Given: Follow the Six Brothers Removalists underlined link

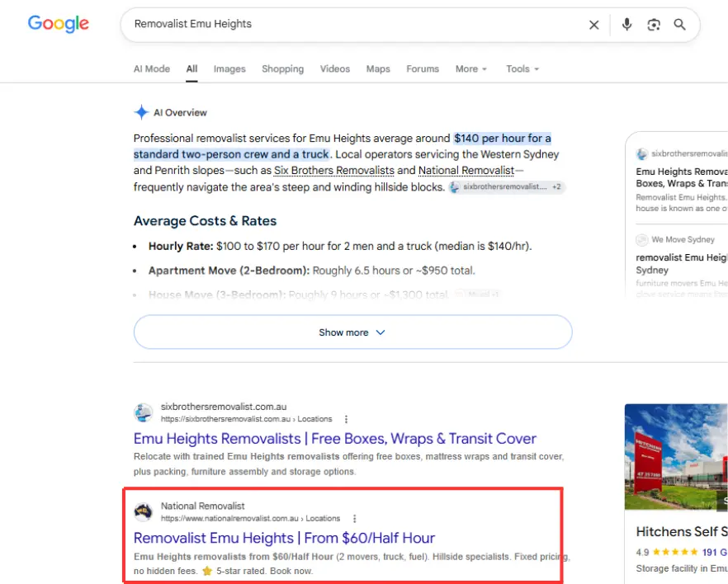Looking at the screenshot, I should pyautogui.click(x=333, y=171).
